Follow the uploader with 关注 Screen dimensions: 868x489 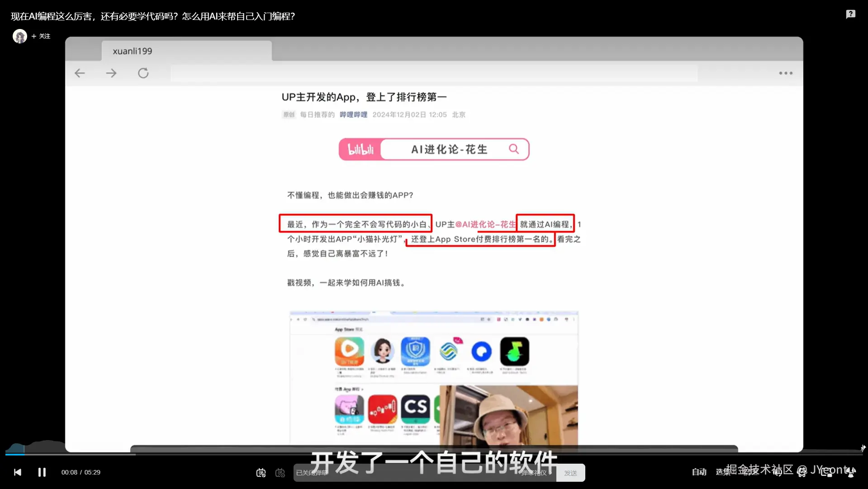pyautogui.click(x=41, y=36)
